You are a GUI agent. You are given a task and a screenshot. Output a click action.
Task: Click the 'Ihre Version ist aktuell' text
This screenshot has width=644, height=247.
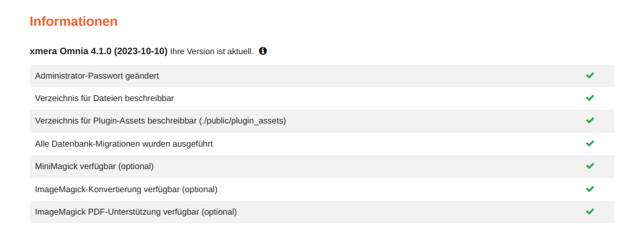[211, 52]
